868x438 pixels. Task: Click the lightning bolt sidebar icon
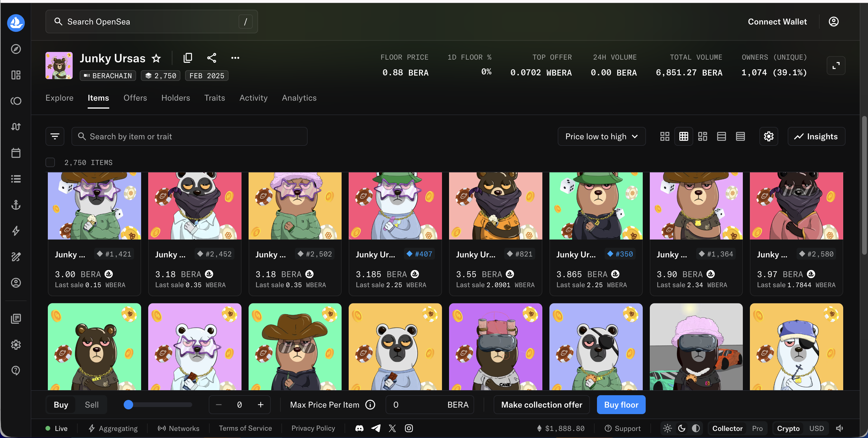tap(16, 231)
